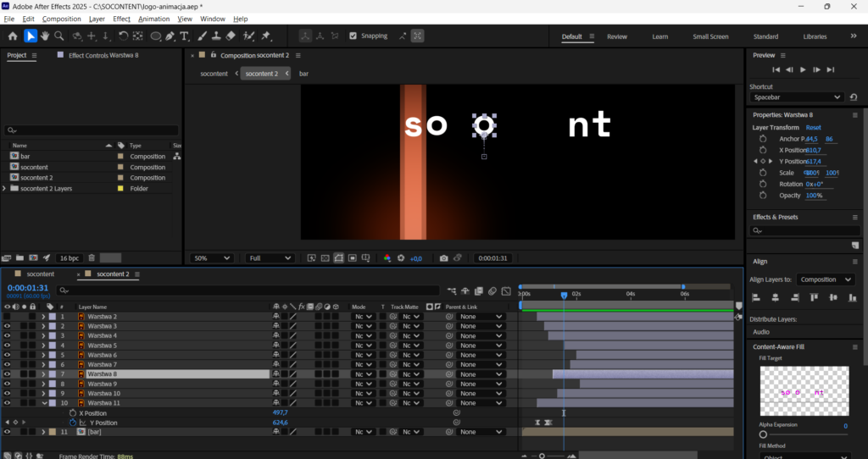The width and height of the screenshot is (868, 459).
Task: Select the Zoom tool
Action: point(58,36)
